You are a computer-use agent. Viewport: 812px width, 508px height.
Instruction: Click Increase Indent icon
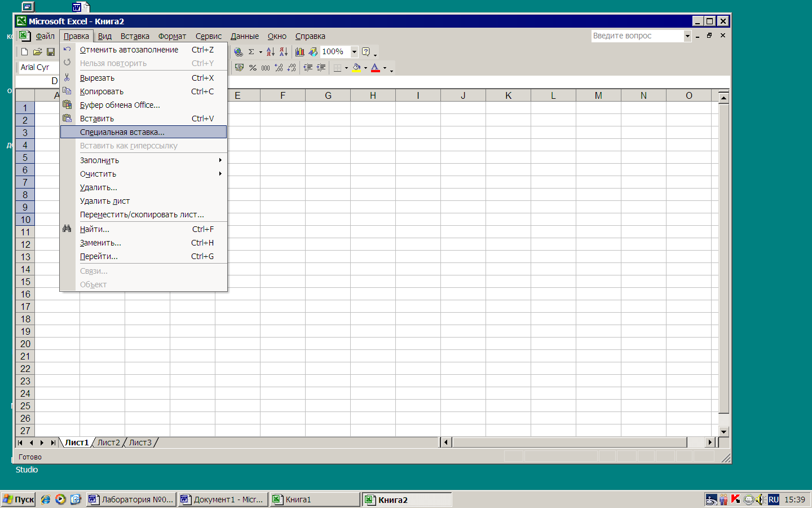pos(321,68)
